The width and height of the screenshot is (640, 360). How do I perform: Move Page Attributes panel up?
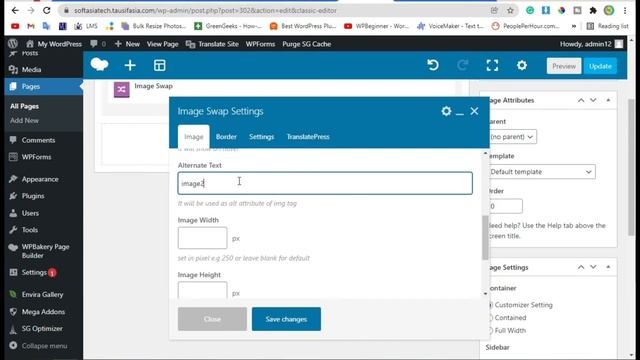[x=581, y=100]
